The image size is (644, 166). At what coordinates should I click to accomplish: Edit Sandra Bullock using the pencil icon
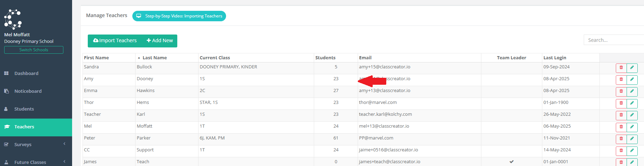(632, 68)
